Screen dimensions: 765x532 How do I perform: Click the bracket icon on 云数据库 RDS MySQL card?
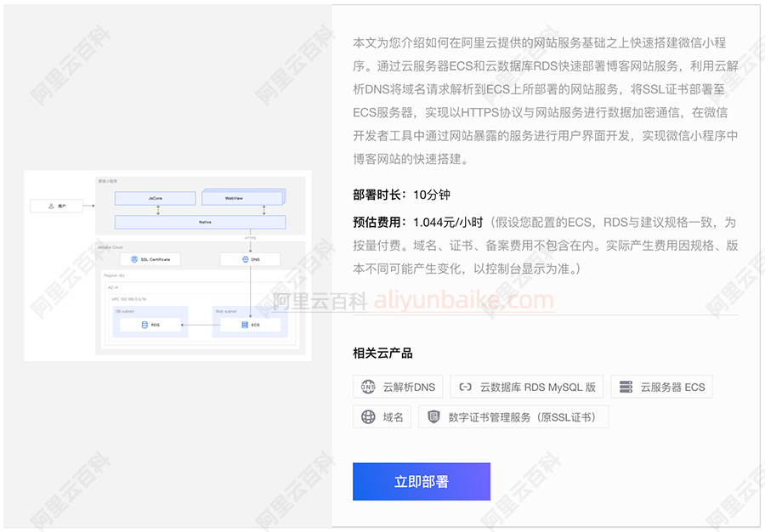[465, 388]
